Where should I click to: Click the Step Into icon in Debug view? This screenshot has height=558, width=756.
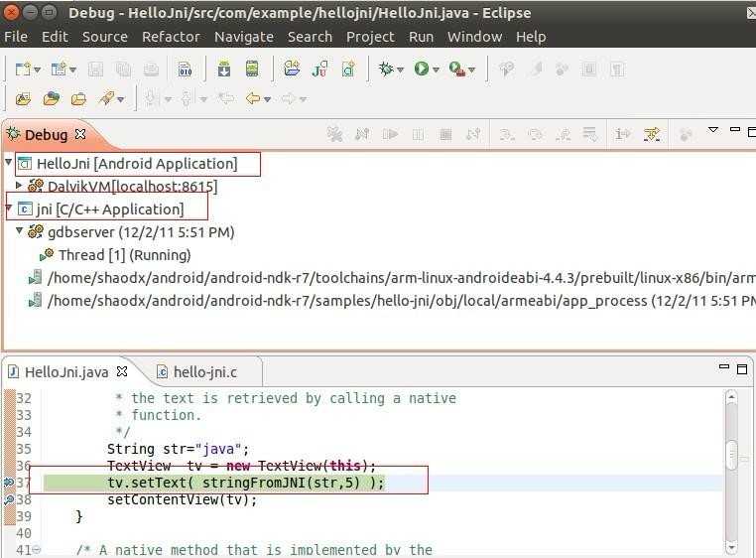point(507,134)
